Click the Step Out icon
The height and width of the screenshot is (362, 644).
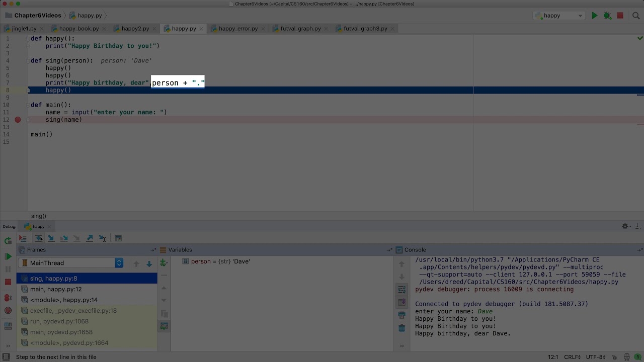point(90,238)
